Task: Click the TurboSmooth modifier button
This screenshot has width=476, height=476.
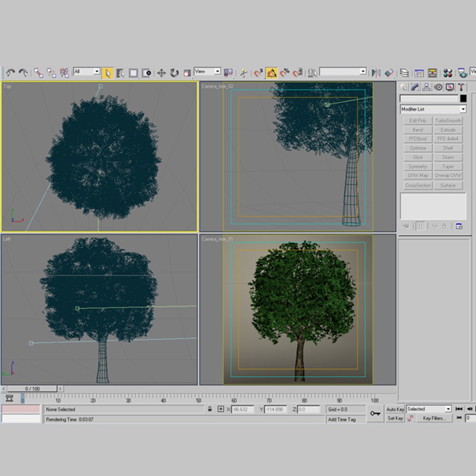Action: tap(448, 121)
